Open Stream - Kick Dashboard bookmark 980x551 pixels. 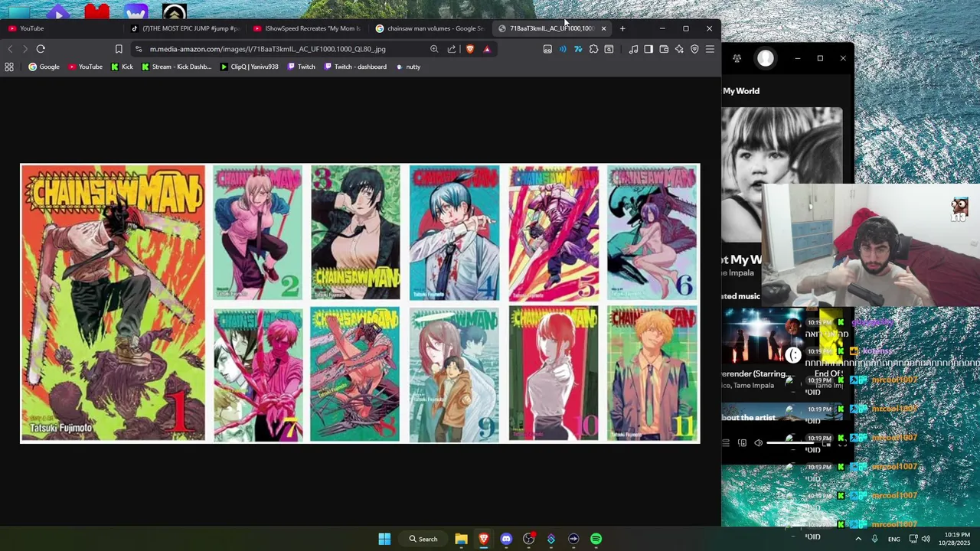click(x=176, y=67)
